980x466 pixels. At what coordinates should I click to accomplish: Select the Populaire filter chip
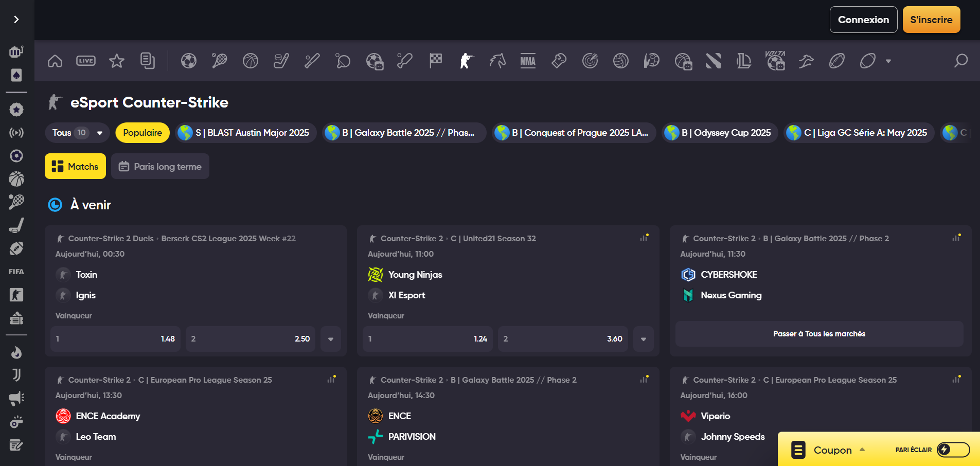142,133
